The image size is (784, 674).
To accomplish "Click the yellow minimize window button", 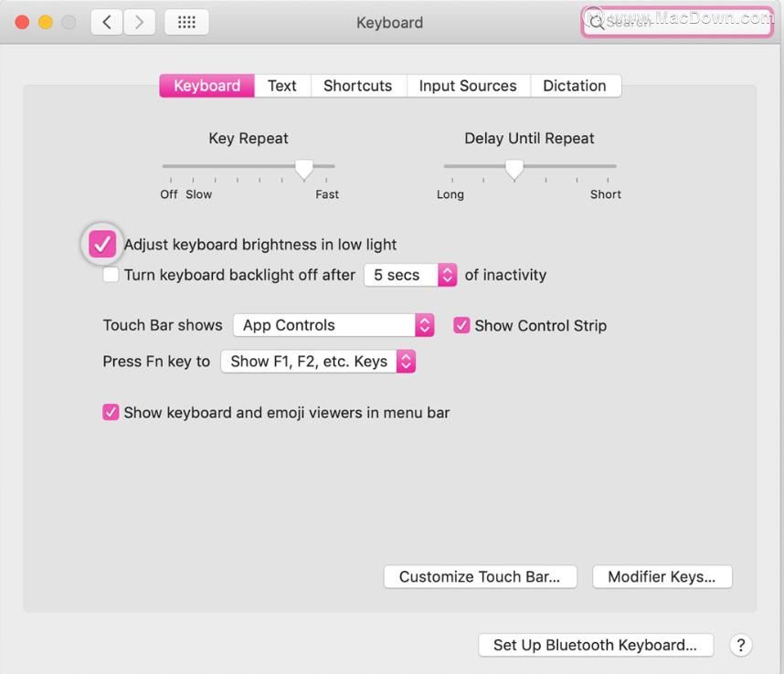I will (x=46, y=23).
